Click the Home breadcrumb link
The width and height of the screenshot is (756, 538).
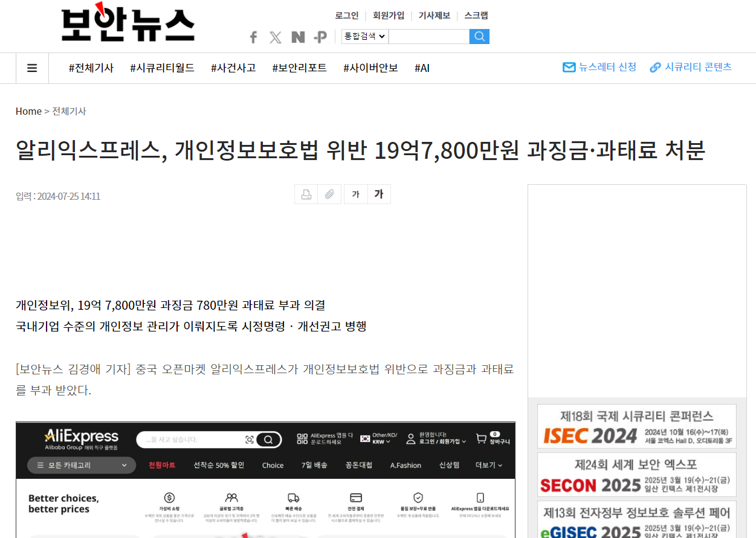[x=28, y=111]
